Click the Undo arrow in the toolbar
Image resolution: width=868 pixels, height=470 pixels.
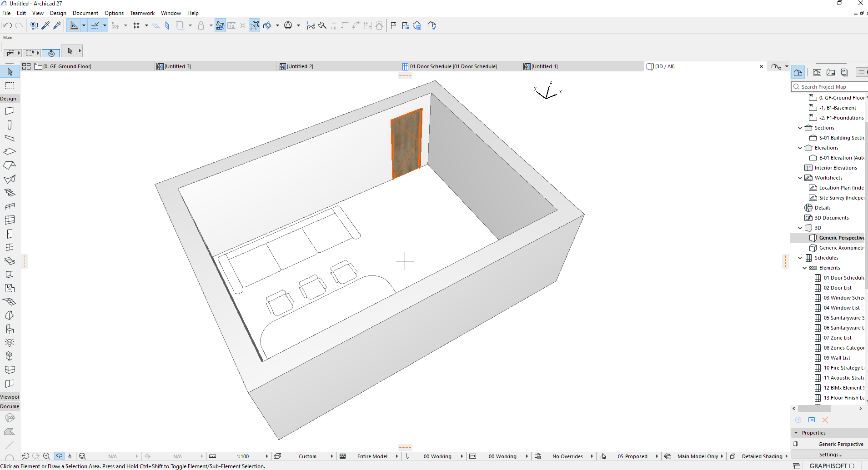point(7,25)
